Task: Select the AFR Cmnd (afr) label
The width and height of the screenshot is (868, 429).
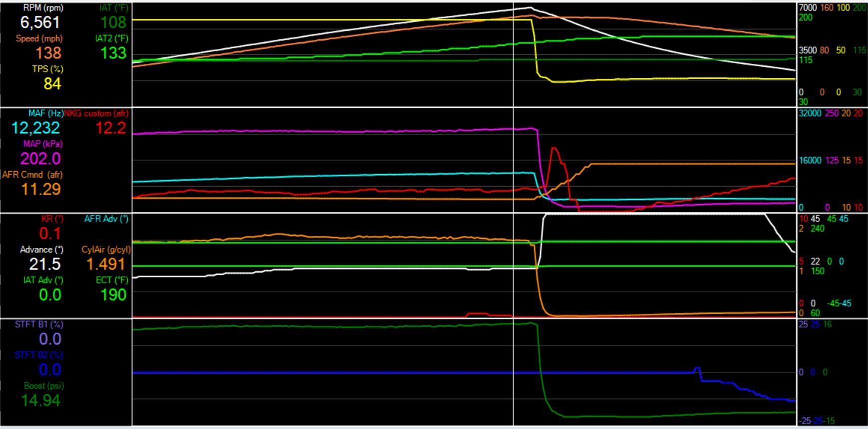Action: pyautogui.click(x=32, y=175)
